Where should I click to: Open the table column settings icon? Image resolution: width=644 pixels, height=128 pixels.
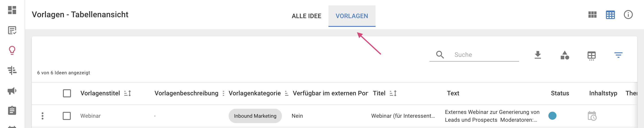[x=592, y=56]
